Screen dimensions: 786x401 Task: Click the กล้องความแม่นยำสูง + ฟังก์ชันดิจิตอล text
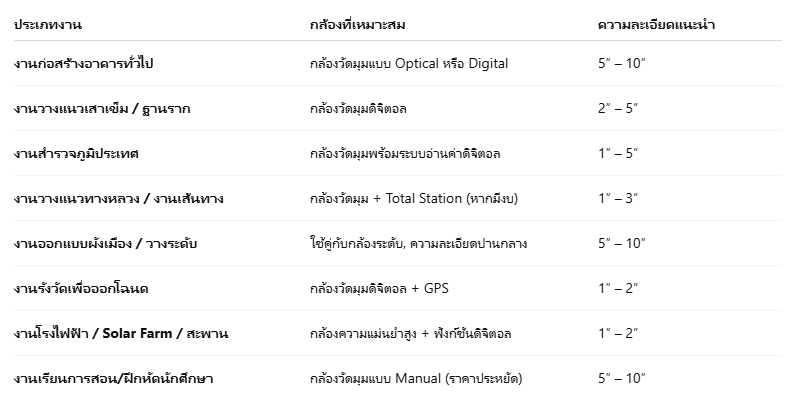click(x=411, y=334)
